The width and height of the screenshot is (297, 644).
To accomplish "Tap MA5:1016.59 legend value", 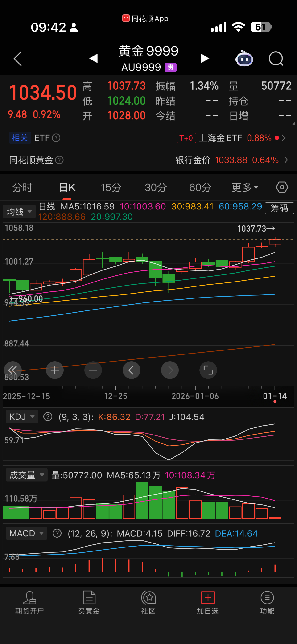I will click(88, 206).
